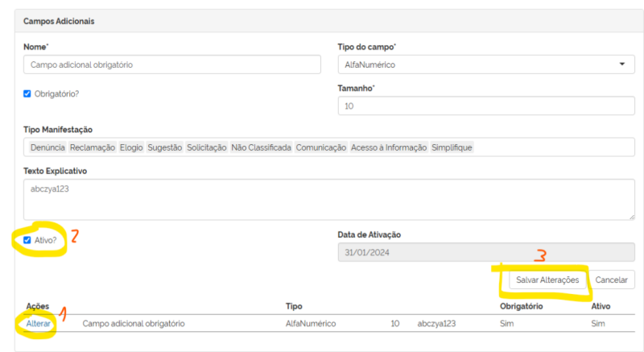Image resolution: width=644 pixels, height=352 pixels.
Task: Click the Data de Ativação field
Action: pos(485,253)
